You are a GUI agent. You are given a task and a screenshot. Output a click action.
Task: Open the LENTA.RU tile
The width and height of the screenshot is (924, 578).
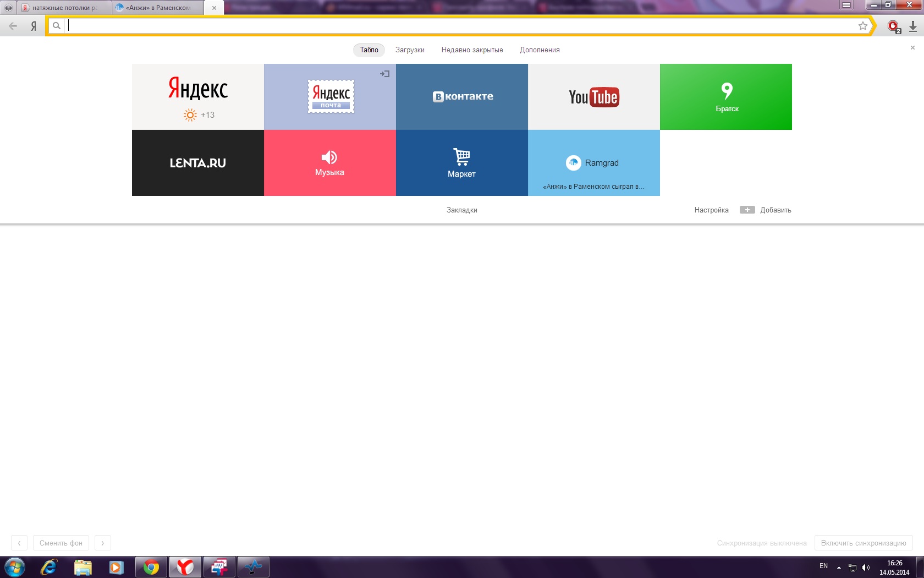[x=198, y=163]
